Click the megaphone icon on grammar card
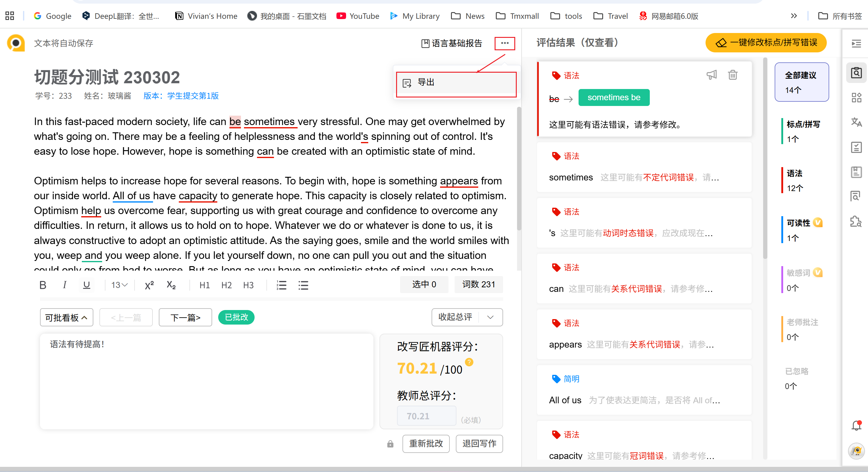Screen dimensions: 868x472 click(x=711, y=75)
